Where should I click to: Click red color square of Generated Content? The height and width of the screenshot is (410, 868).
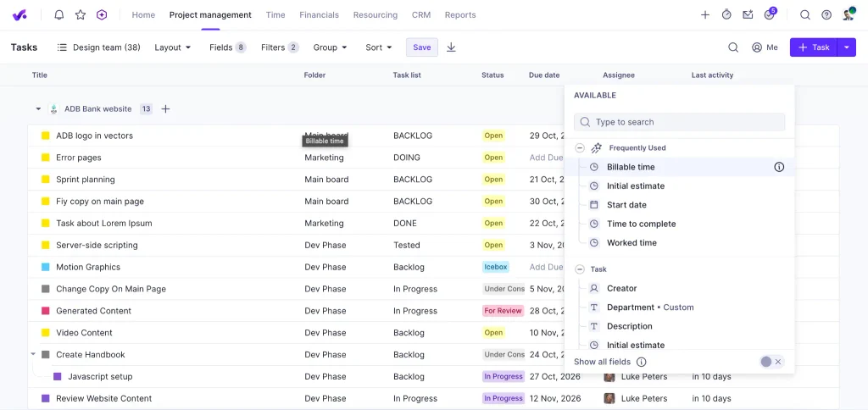pyautogui.click(x=46, y=311)
